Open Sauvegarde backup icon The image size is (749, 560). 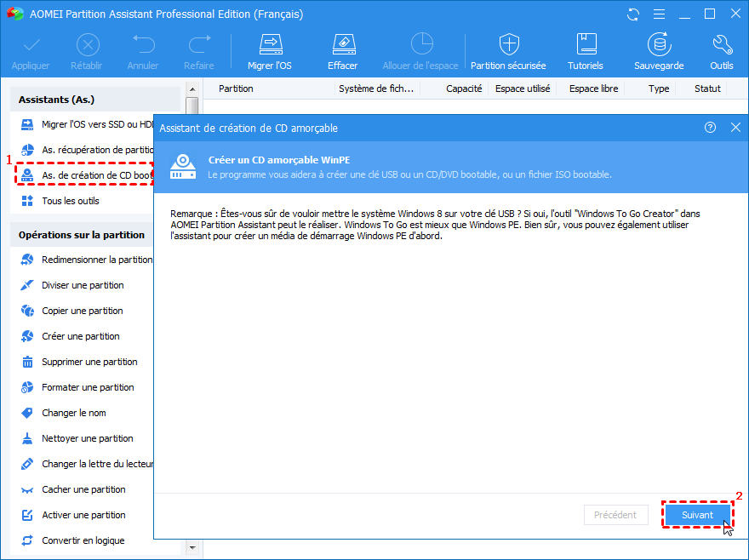[x=659, y=44]
